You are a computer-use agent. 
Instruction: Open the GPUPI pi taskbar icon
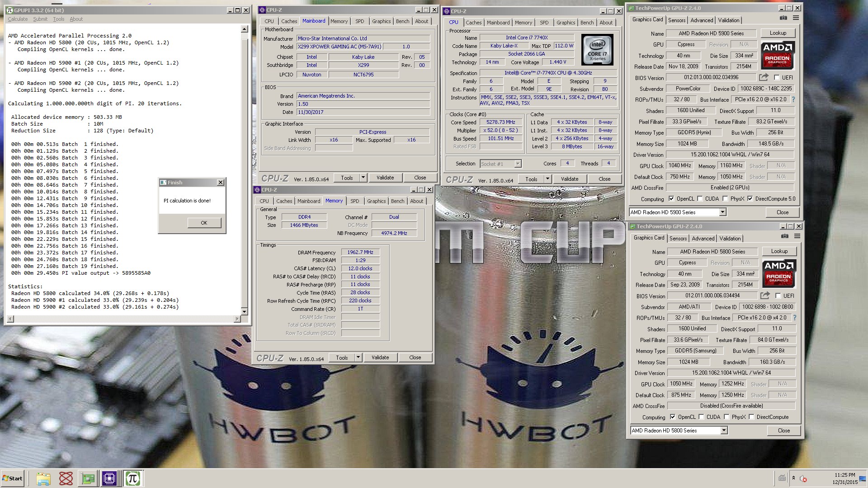tap(132, 479)
